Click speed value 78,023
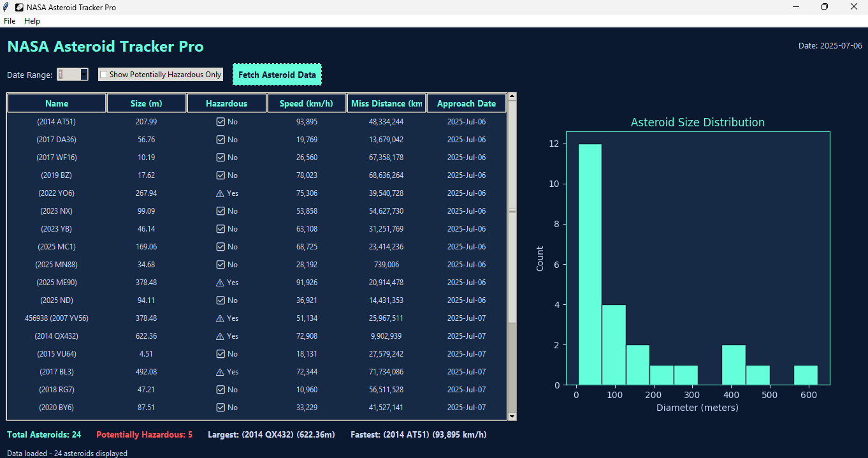 pyautogui.click(x=307, y=175)
